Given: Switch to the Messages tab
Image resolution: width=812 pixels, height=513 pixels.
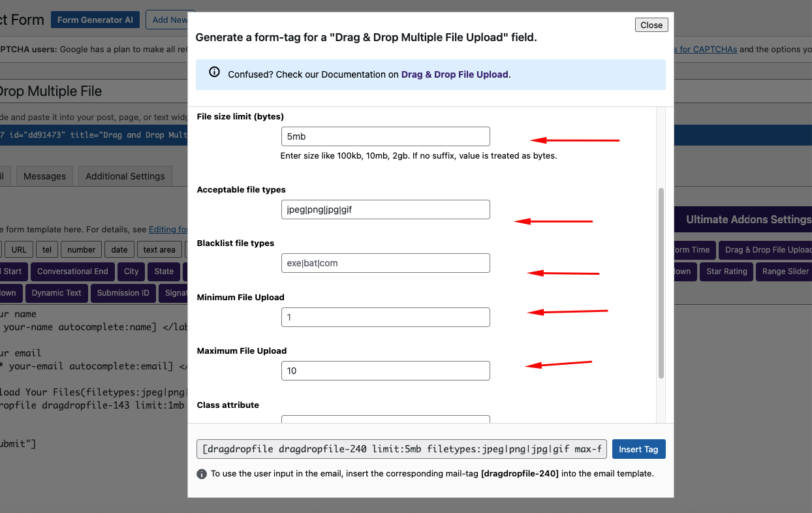Looking at the screenshot, I should (x=44, y=176).
